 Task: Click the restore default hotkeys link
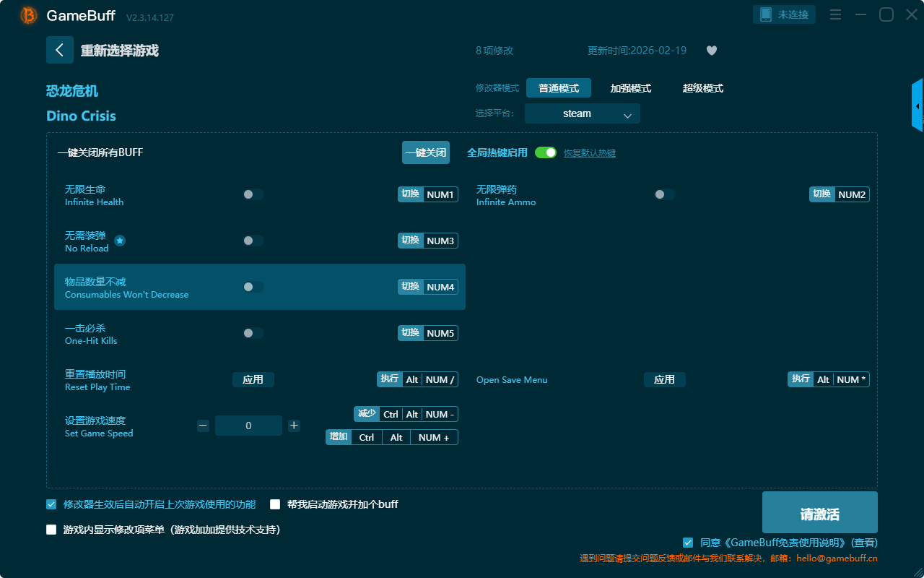coord(589,153)
